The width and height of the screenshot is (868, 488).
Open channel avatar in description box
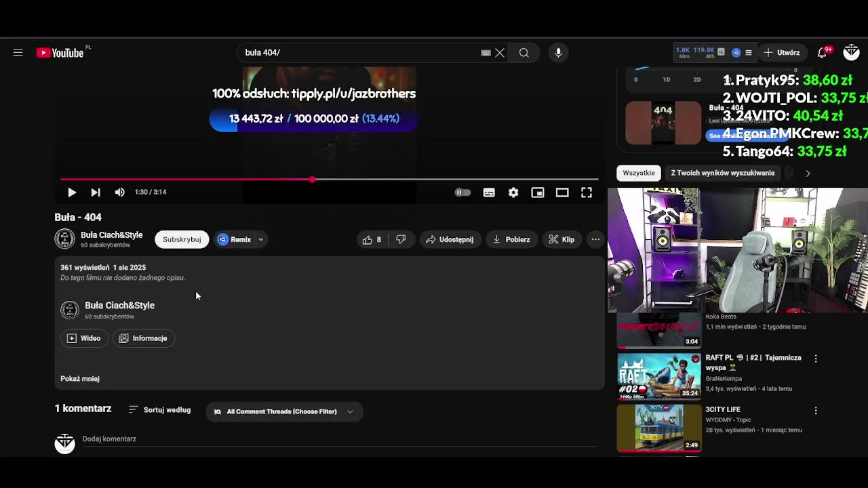[x=70, y=310]
